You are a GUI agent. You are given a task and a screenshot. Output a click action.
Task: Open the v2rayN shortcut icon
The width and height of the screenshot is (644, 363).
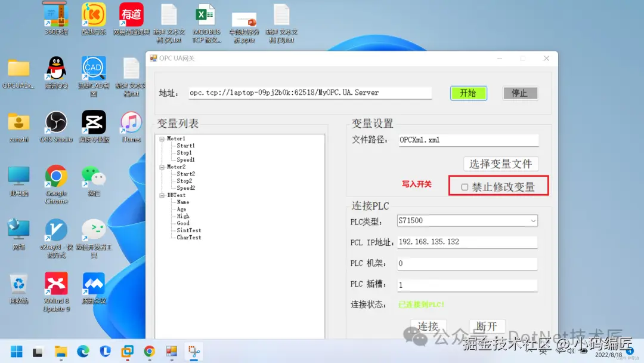pyautogui.click(x=56, y=238)
